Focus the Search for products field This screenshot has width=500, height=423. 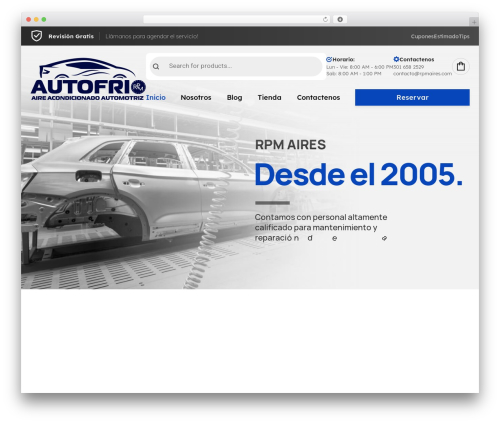236,66
